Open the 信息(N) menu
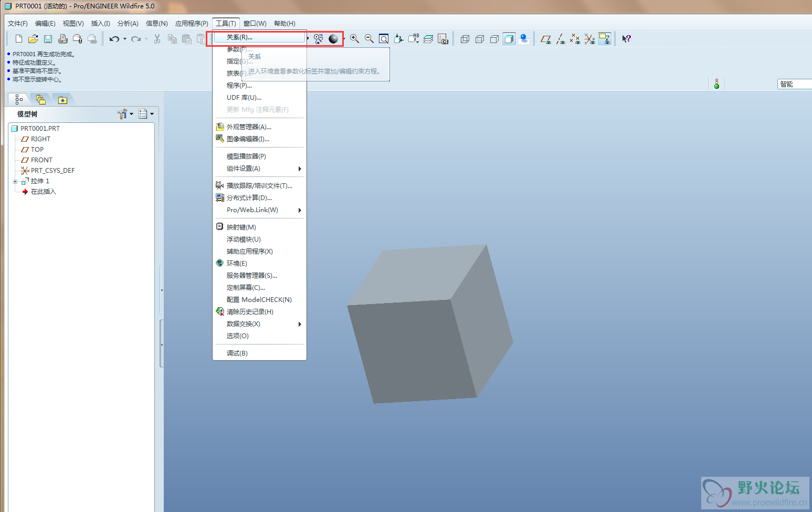 (x=157, y=24)
